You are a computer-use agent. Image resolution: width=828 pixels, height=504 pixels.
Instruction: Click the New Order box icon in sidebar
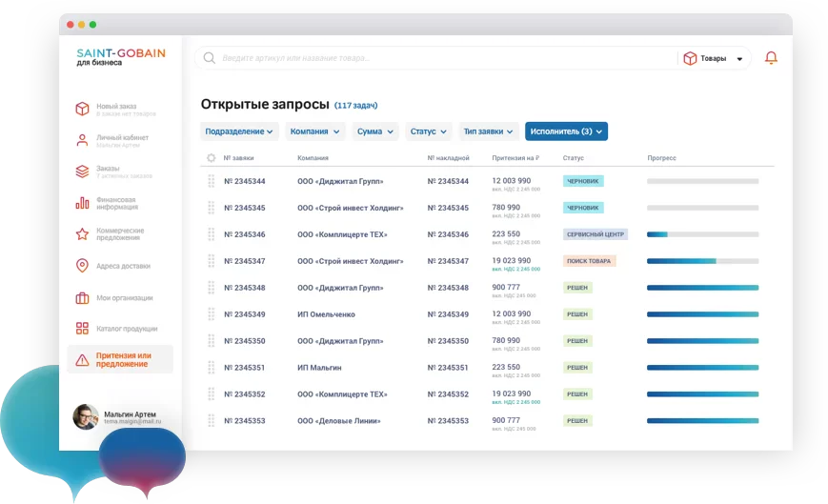pyautogui.click(x=82, y=109)
